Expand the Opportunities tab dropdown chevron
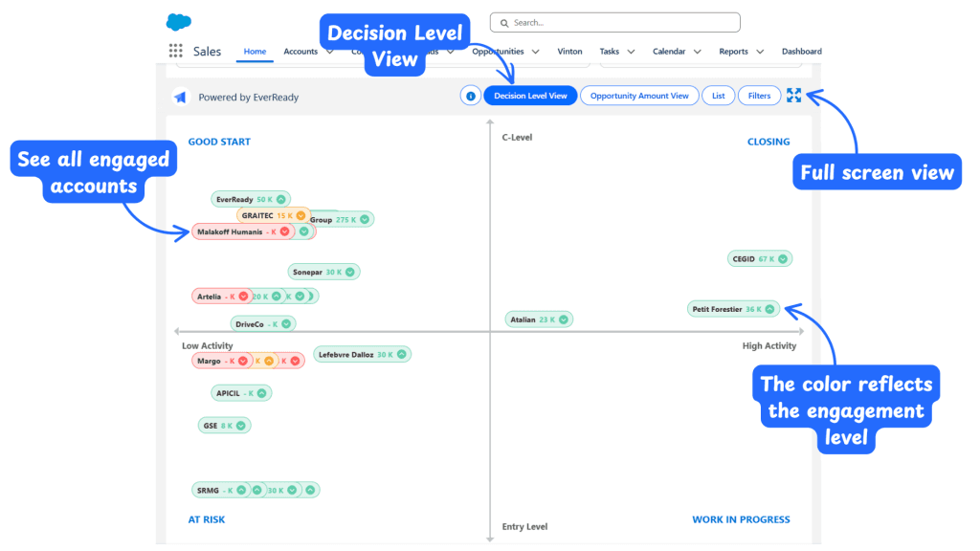The width and height of the screenshot is (980, 551). pos(536,52)
